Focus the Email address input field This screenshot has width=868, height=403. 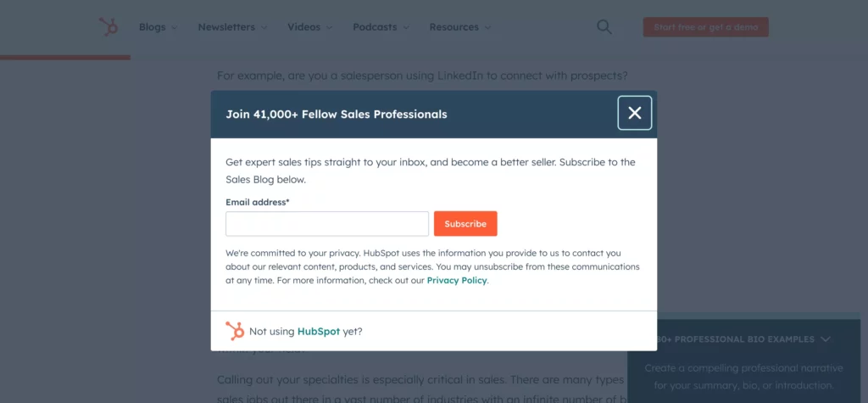click(327, 223)
